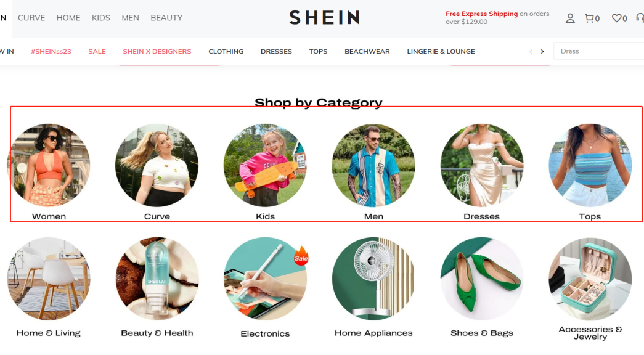
Task: Open the SALE menu item
Action: click(x=97, y=51)
